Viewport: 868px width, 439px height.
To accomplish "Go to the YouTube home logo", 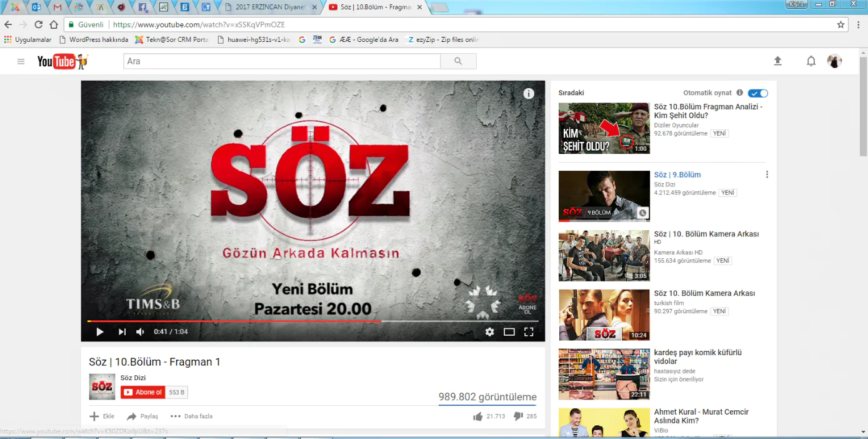I will coord(62,61).
